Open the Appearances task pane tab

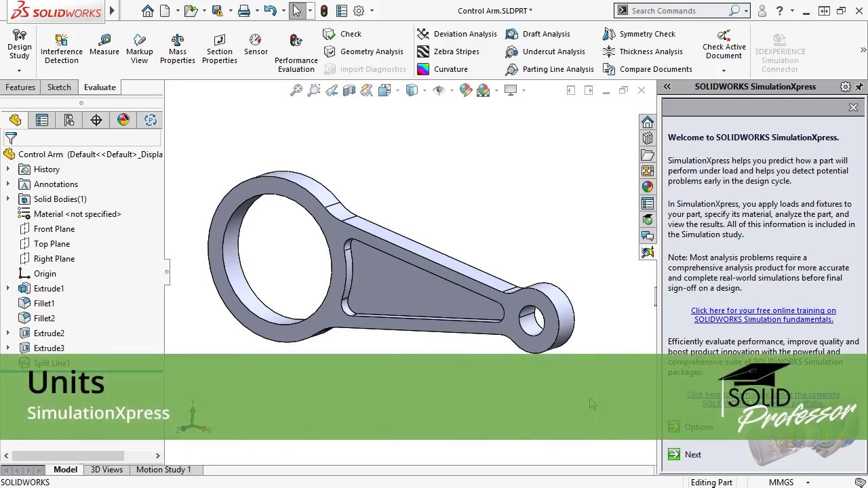[648, 187]
